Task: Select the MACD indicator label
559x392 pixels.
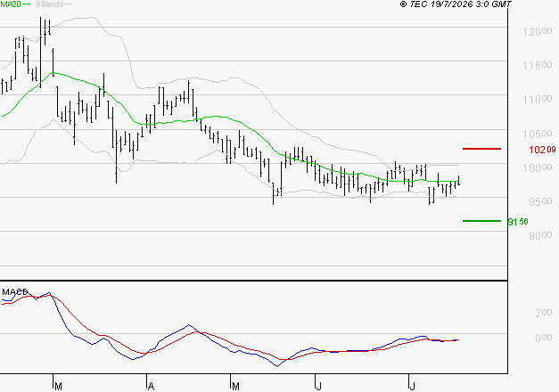Action: [14, 292]
